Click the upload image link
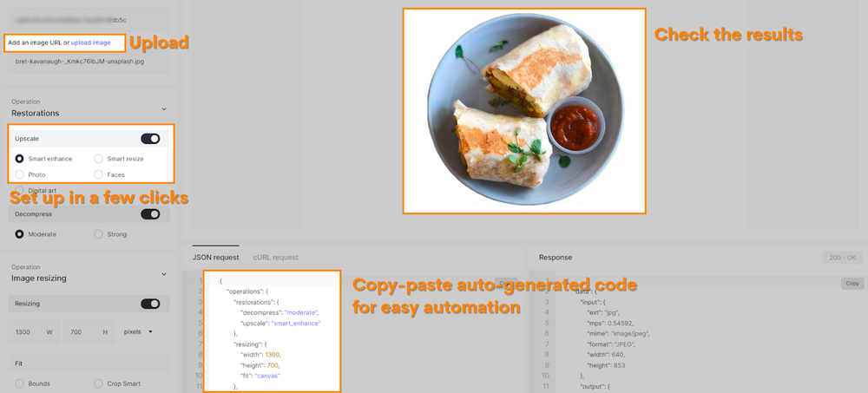Viewport: 868px width, 393px height. click(91, 43)
